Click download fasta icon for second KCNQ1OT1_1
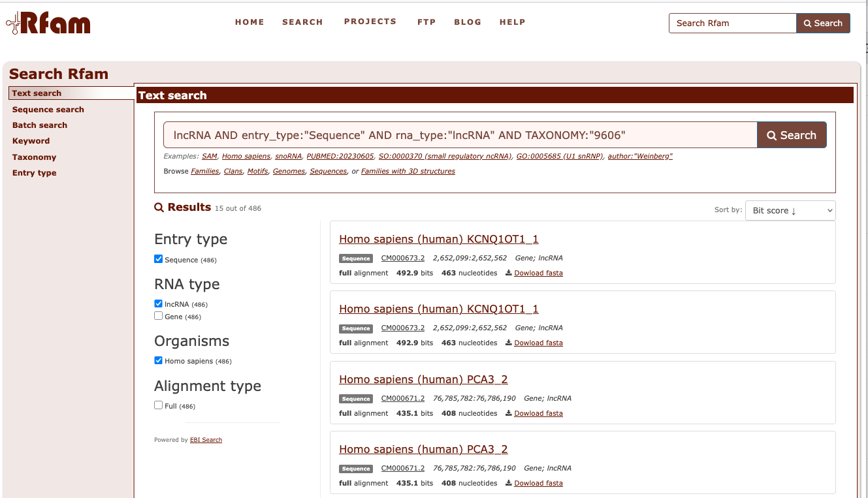This screenshot has height=498, width=868. [x=509, y=343]
